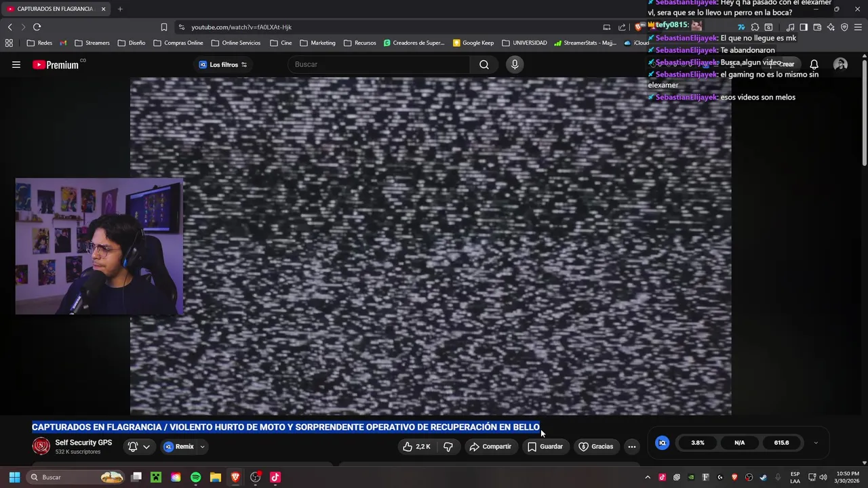Expand the arrow next to Remix

202,447
